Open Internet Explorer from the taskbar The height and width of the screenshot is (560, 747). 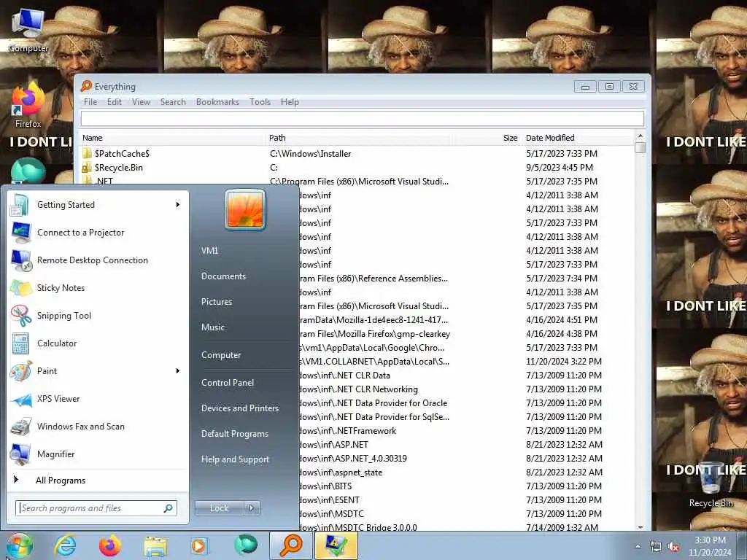tap(65, 545)
